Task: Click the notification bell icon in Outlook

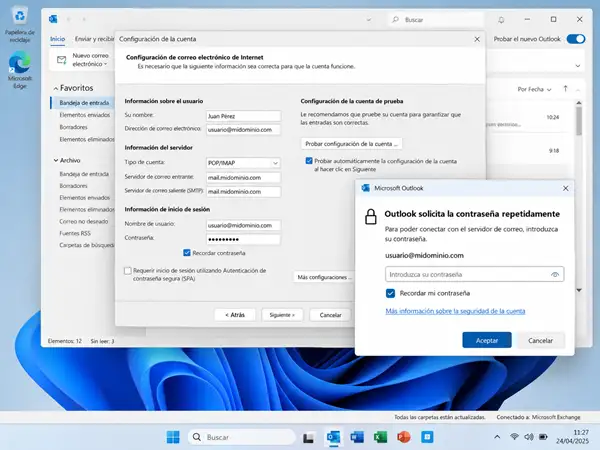Action: (x=501, y=20)
